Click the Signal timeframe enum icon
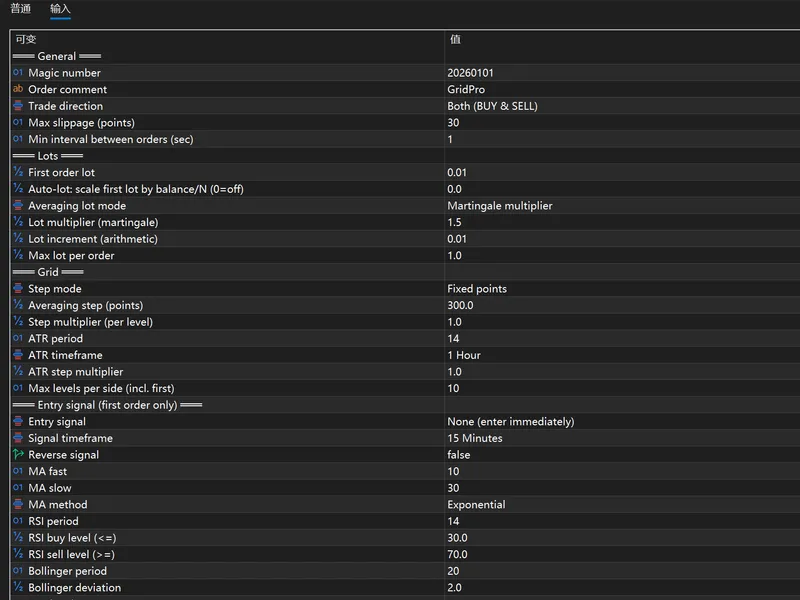 coord(18,438)
